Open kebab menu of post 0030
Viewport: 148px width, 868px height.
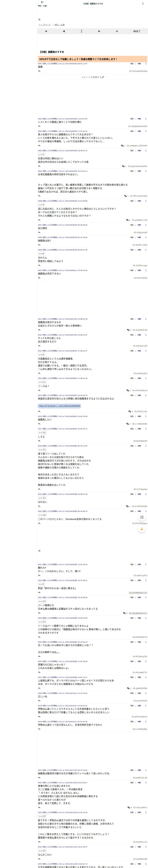tap(146, 722)
